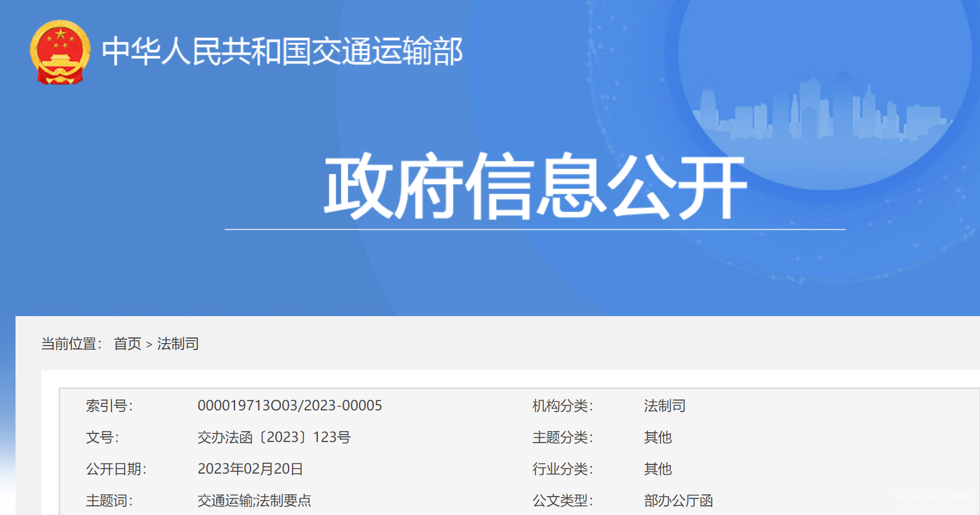The image size is (980, 515).
Task: Select publish date 2023年02月20日
Action: (x=250, y=469)
